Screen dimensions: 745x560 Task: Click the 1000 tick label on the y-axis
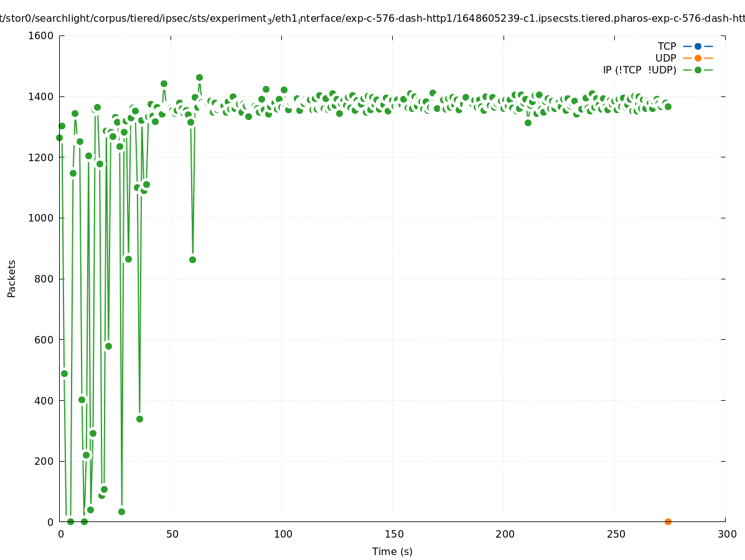point(41,218)
